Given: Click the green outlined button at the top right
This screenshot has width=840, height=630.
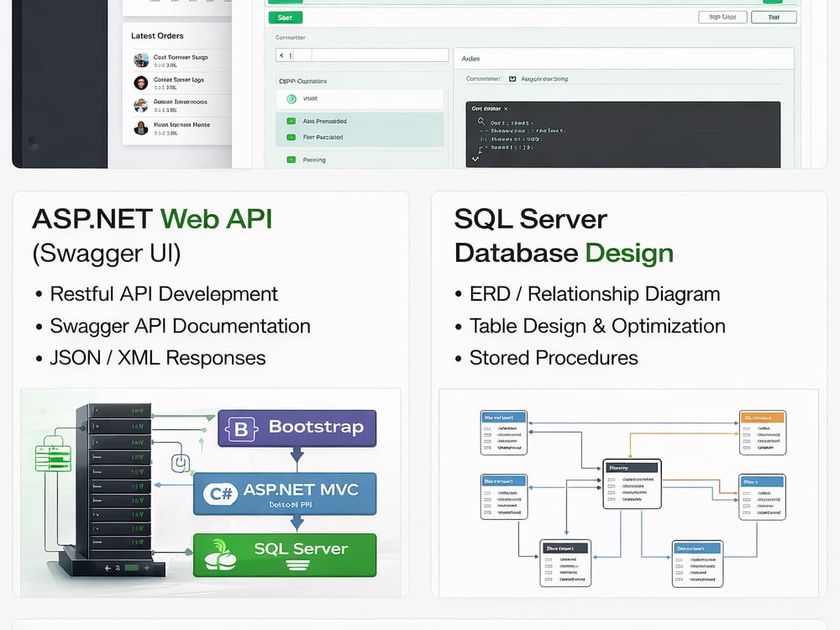Looking at the screenshot, I should [x=774, y=17].
